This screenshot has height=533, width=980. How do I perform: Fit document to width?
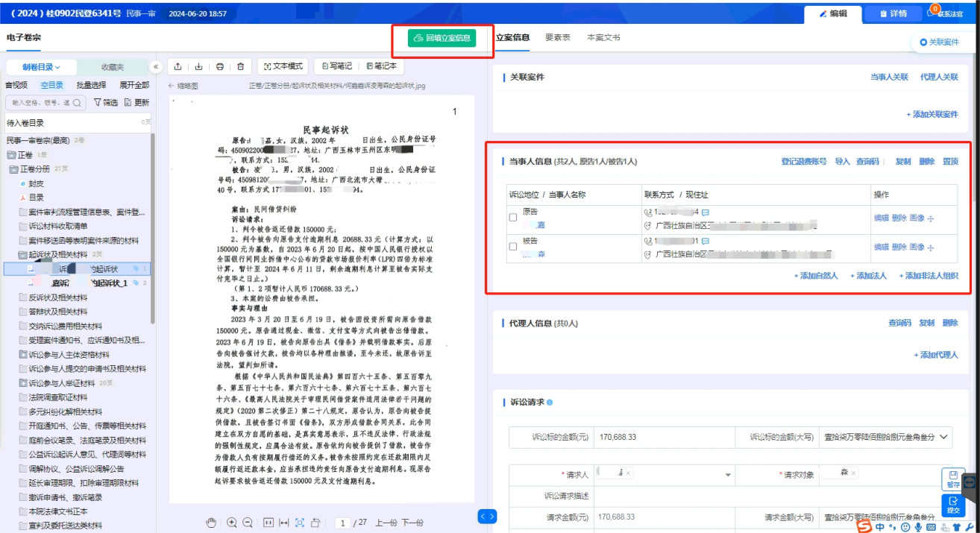[284, 523]
